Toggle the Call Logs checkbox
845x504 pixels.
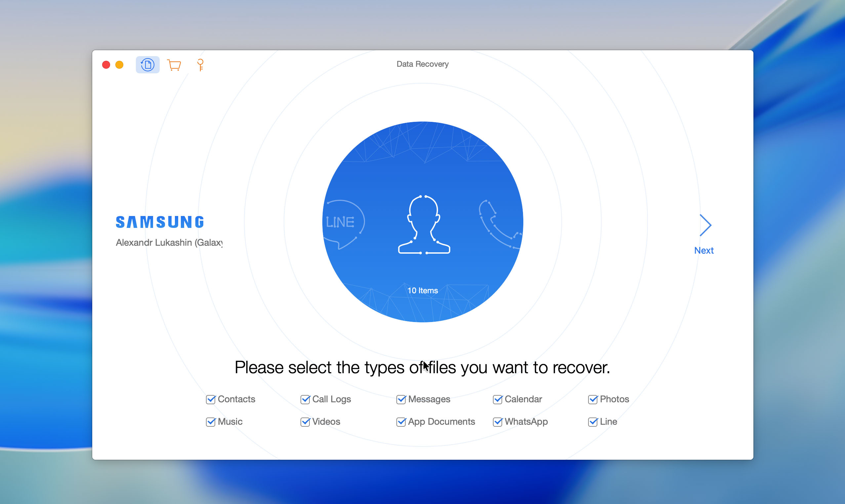coord(305,399)
